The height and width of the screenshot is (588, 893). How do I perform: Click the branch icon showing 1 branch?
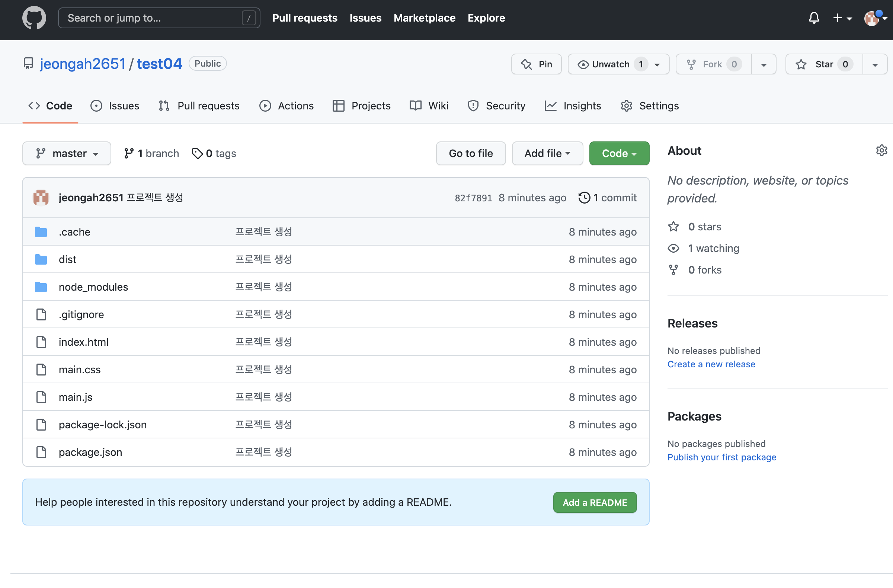coord(129,153)
